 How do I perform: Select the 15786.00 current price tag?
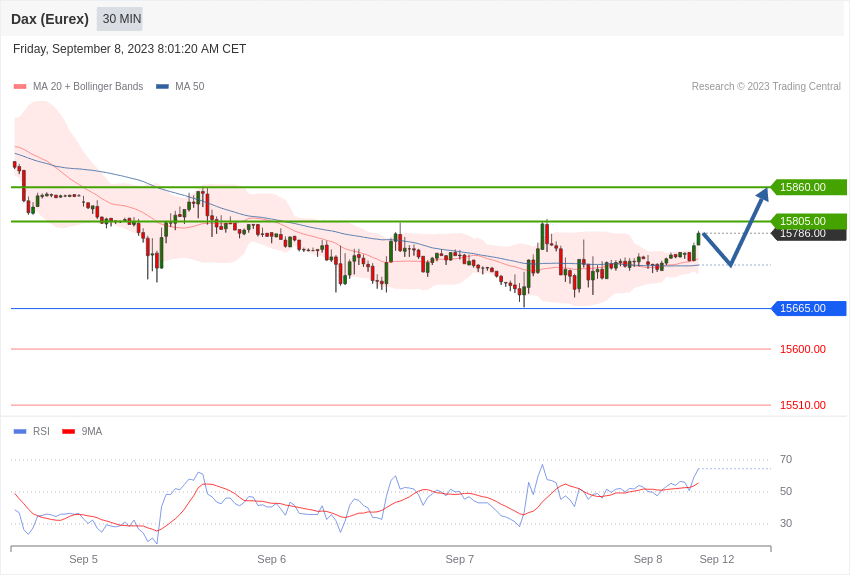[809, 235]
